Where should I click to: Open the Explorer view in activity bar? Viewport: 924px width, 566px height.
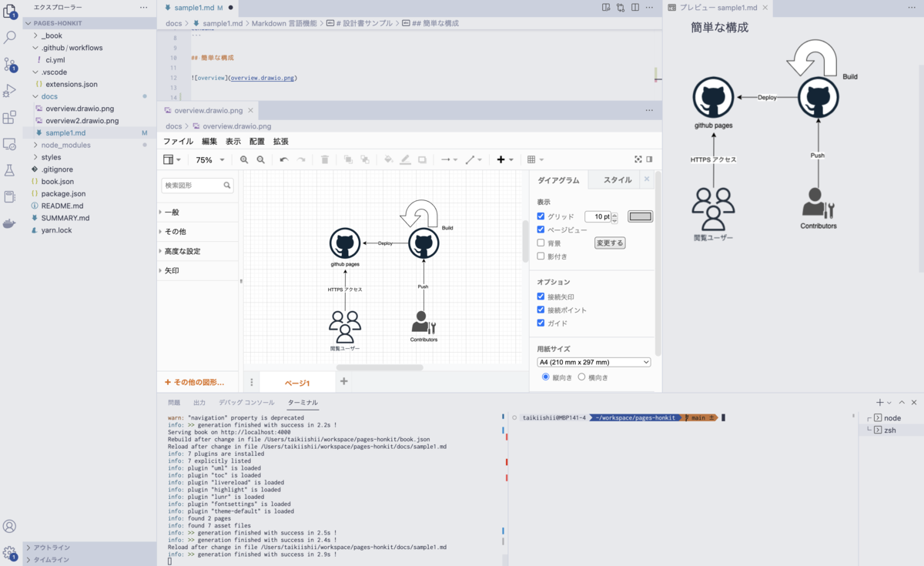tap(10, 12)
